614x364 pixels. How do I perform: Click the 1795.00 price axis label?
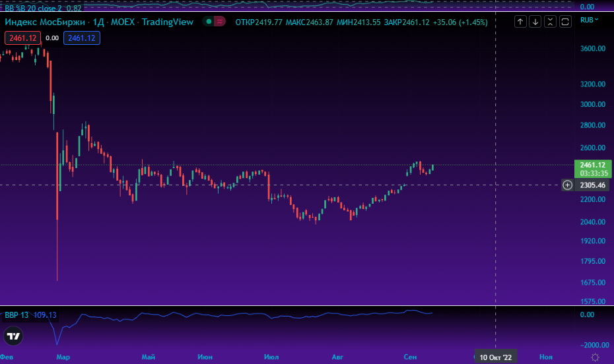click(592, 261)
